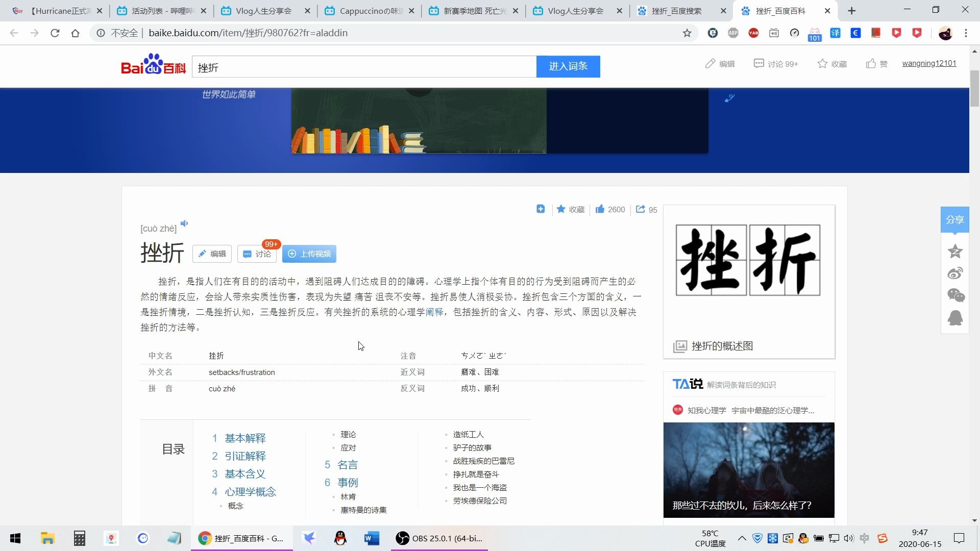Open the volume control in system tray
Image resolution: width=980 pixels, height=551 pixels.
(x=848, y=538)
